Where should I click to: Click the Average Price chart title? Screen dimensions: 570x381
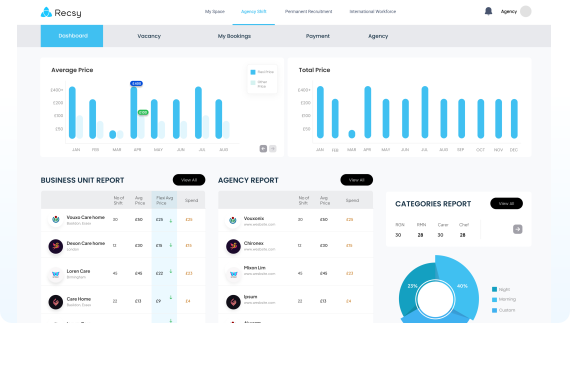[72, 70]
